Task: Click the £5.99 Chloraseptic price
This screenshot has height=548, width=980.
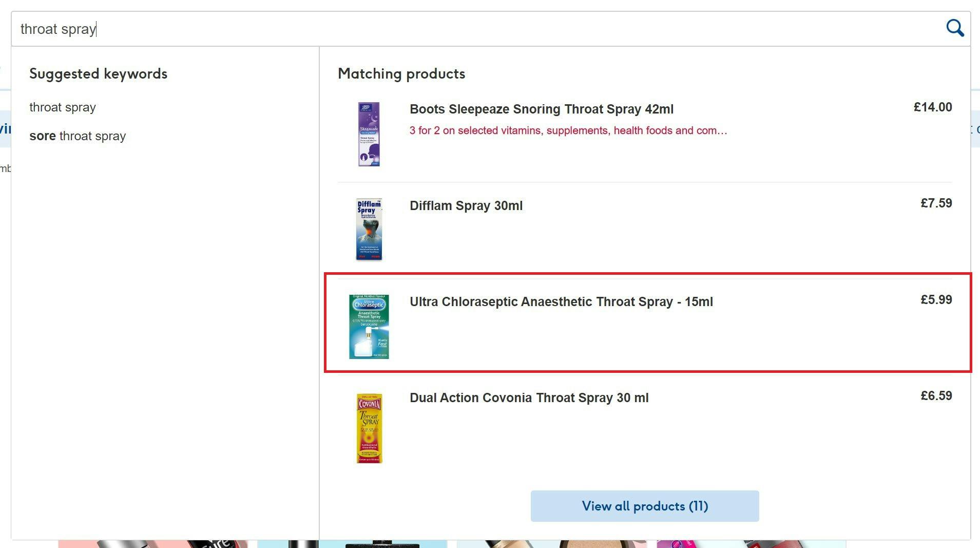Action: coord(936,300)
